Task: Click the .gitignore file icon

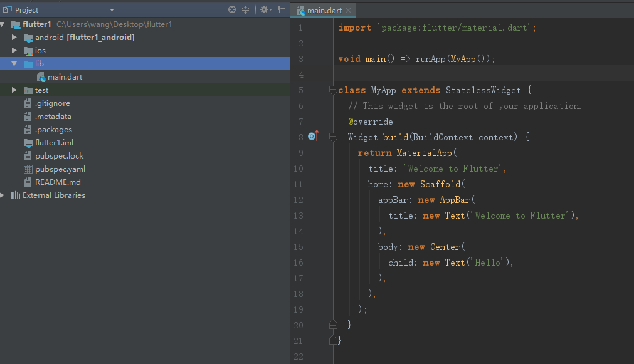Action: coord(28,103)
